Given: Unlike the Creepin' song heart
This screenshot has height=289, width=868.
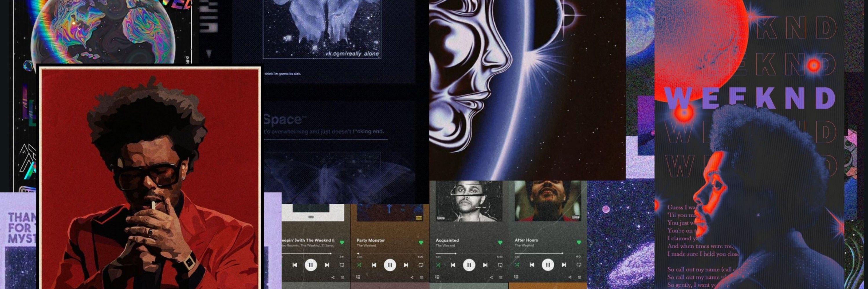Looking at the screenshot, I should [x=342, y=242].
